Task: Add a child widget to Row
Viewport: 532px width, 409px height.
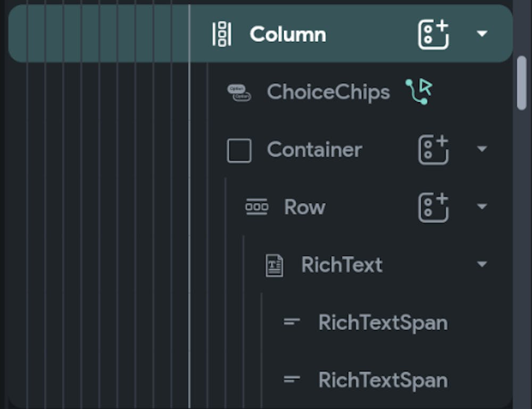Action: tap(433, 207)
